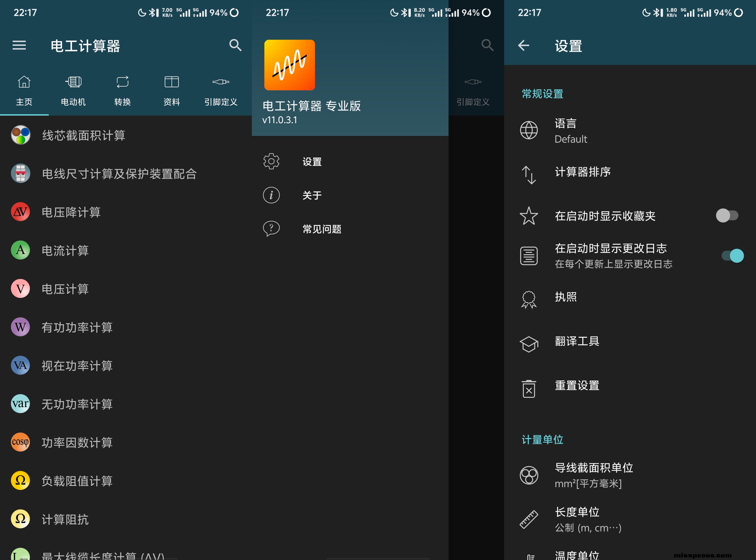
Task: Open 关于 in the drawer menu
Action: [x=312, y=195]
